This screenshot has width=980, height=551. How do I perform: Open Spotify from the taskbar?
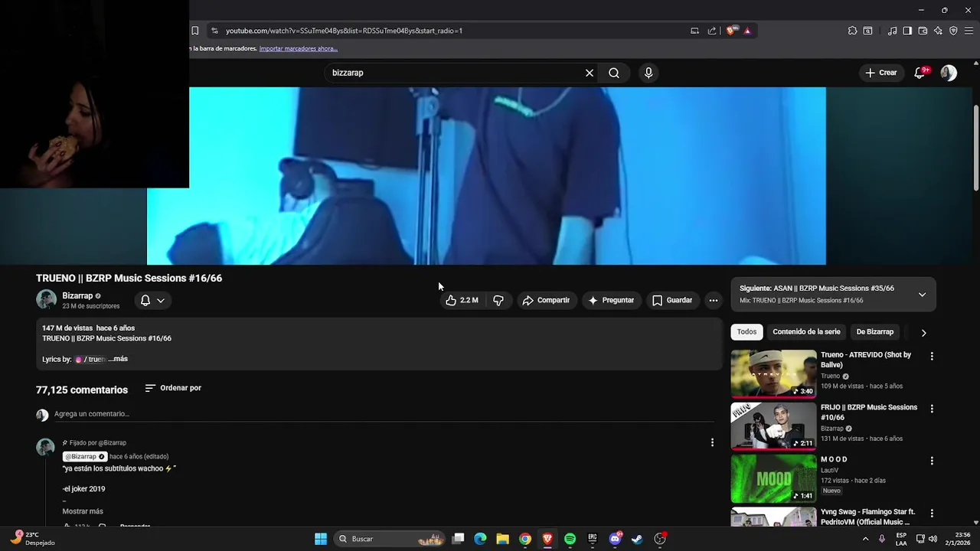click(x=570, y=539)
